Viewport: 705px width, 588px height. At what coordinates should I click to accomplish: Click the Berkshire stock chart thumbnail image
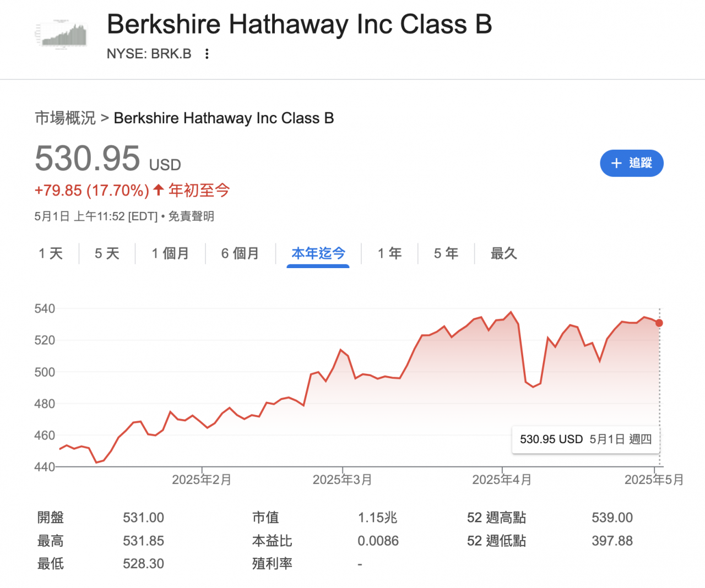tap(61, 34)
